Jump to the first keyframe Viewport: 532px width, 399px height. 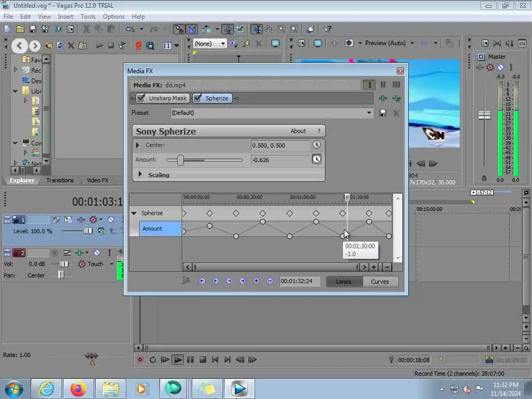click(x=202, y=281)
